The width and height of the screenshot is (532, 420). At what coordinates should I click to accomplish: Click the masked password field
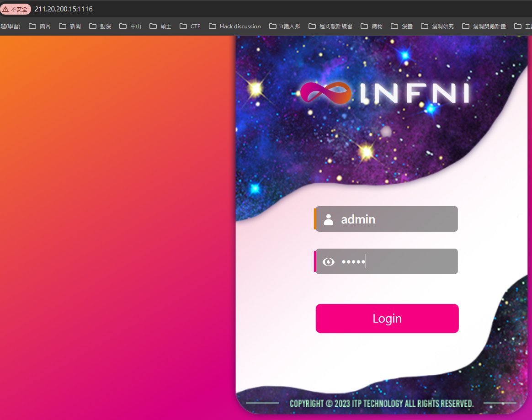pos(387,261)
